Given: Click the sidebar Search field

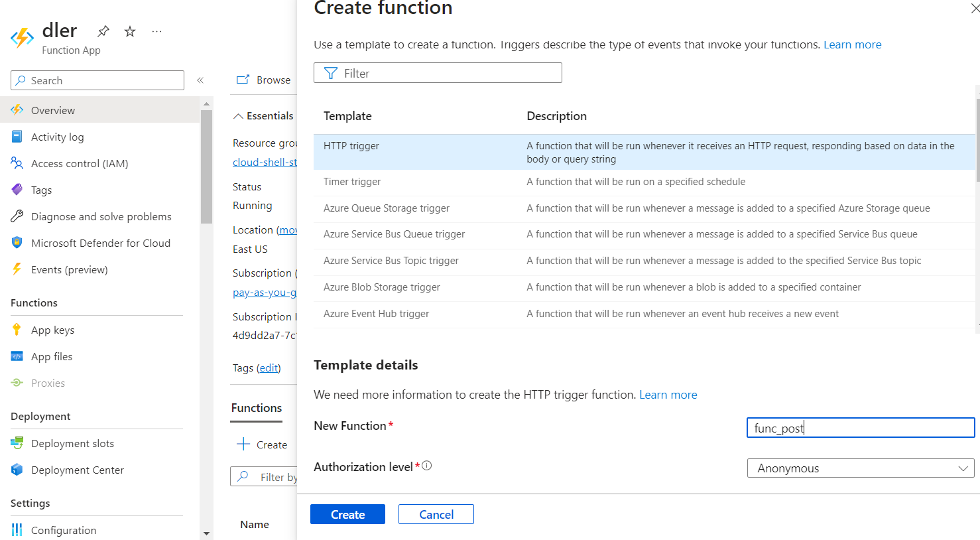Looking at the screenshot, I should click(97, 80).
